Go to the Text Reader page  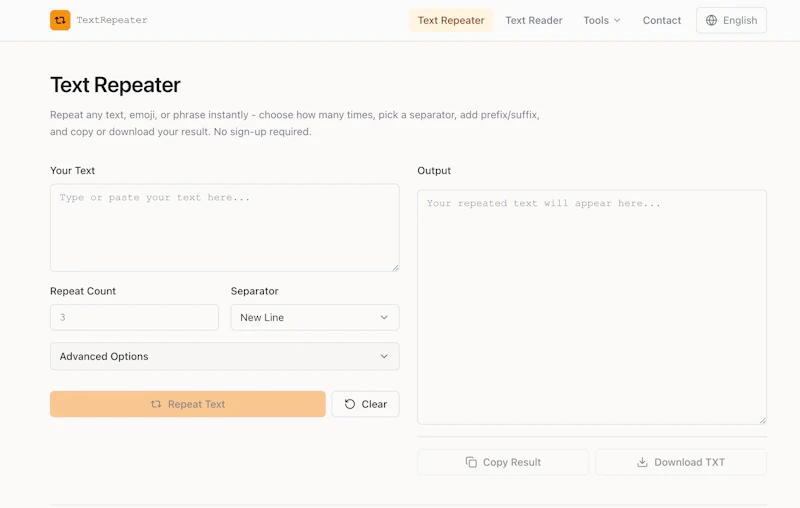pyautogui.click(x=534, y=20)
